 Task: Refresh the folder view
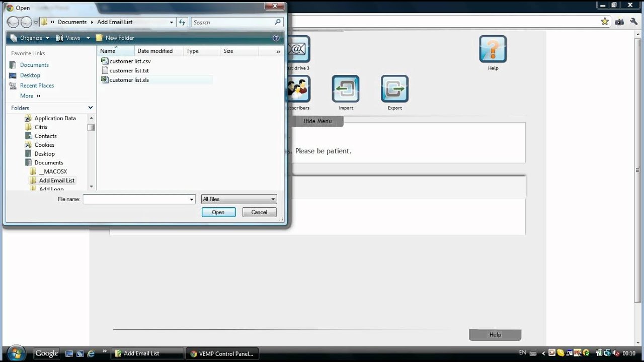tap(182, 22)
